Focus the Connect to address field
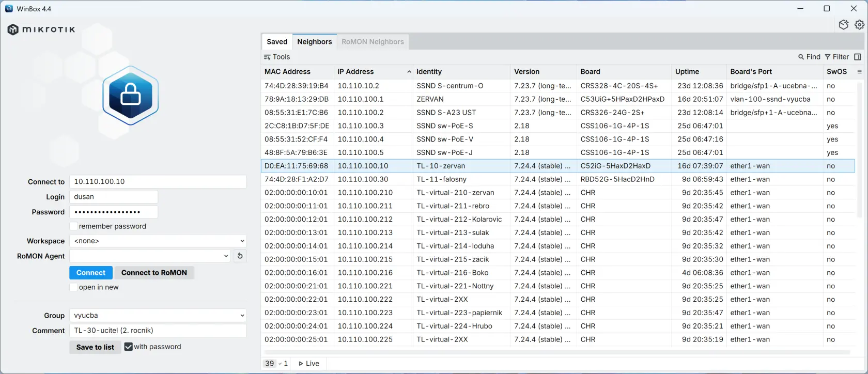The image size is (868, 374). click(158, 181)
